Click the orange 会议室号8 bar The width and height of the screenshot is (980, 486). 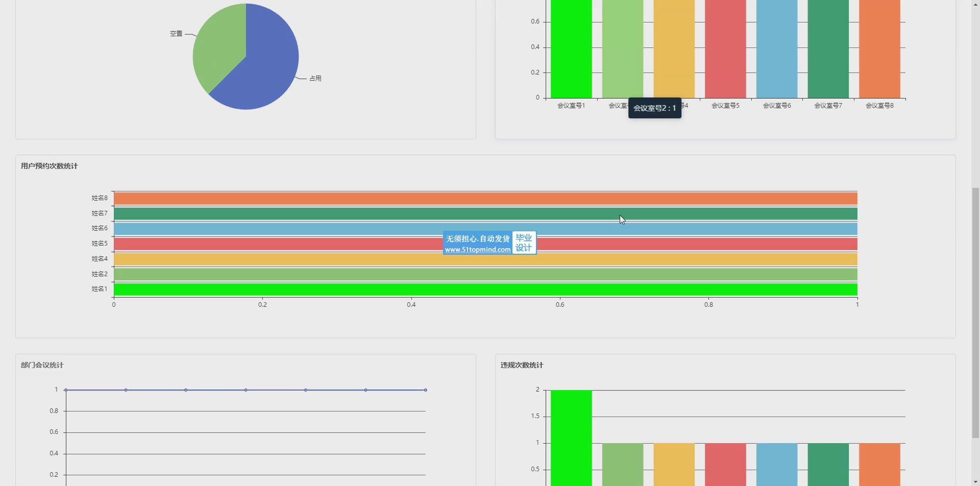(x=879, y=51)
